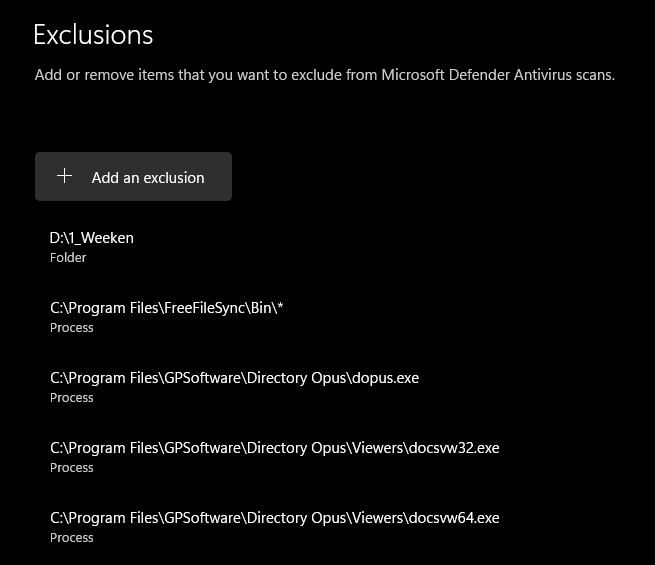Click Process label beneath the FreeFileSync entry

point(71,328)
